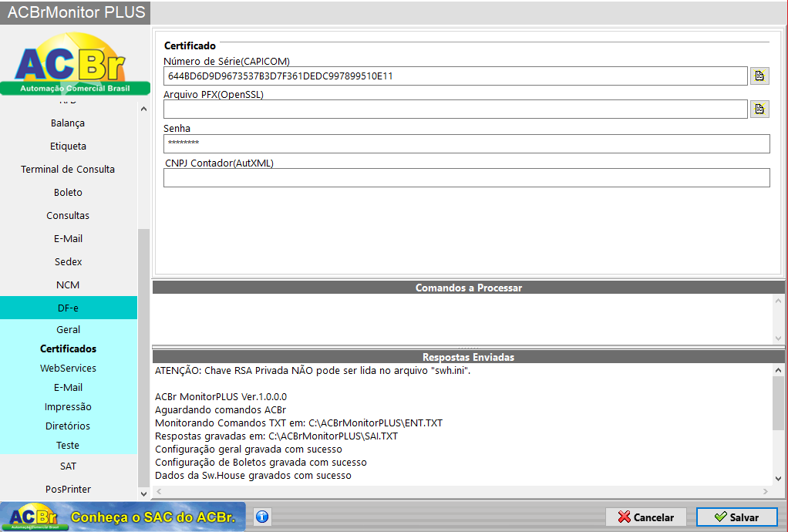This screenshot has height=532, width=788.
Task: Click Respostas Enviadas horizontal scroll left arrow
Action: tap(159, 491)
